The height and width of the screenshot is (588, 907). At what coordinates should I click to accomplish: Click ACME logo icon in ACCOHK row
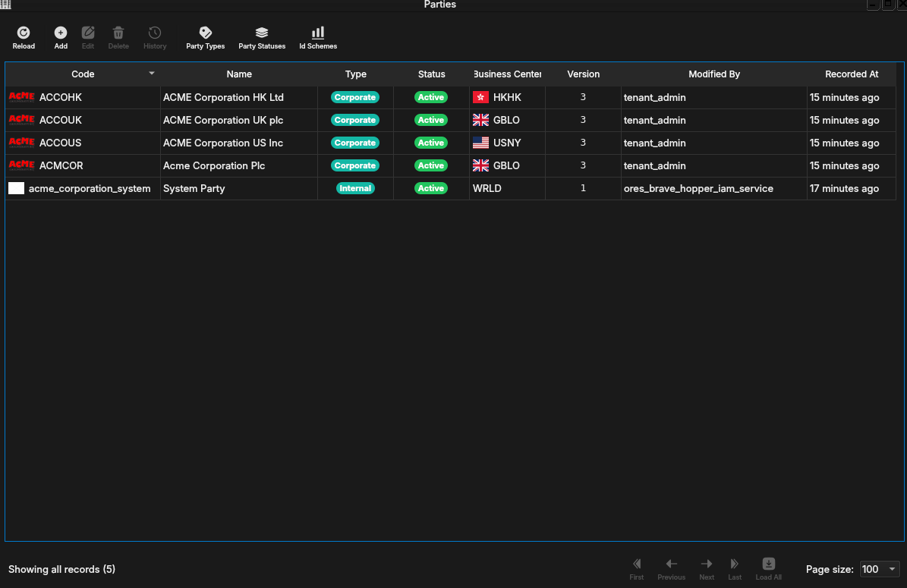(x=22, y=97)
